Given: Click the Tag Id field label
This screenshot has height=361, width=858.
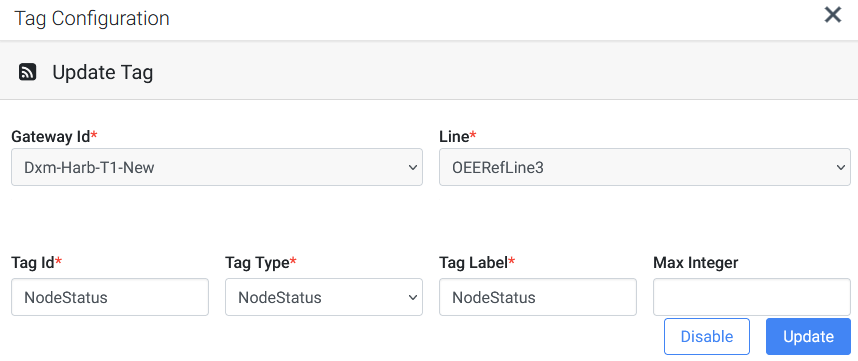Looking at the screenshot, I should 37,263.
